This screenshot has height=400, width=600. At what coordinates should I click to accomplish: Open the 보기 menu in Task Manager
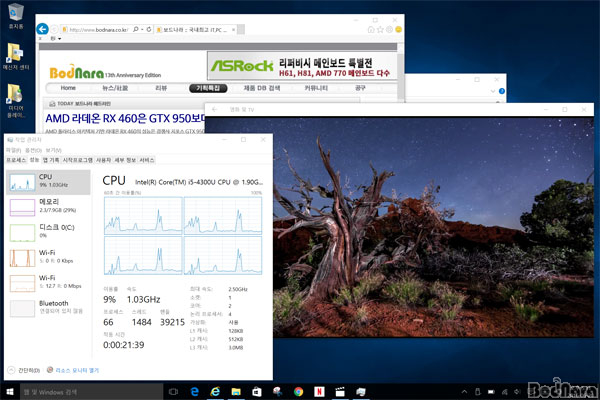[x=53, y=150]
